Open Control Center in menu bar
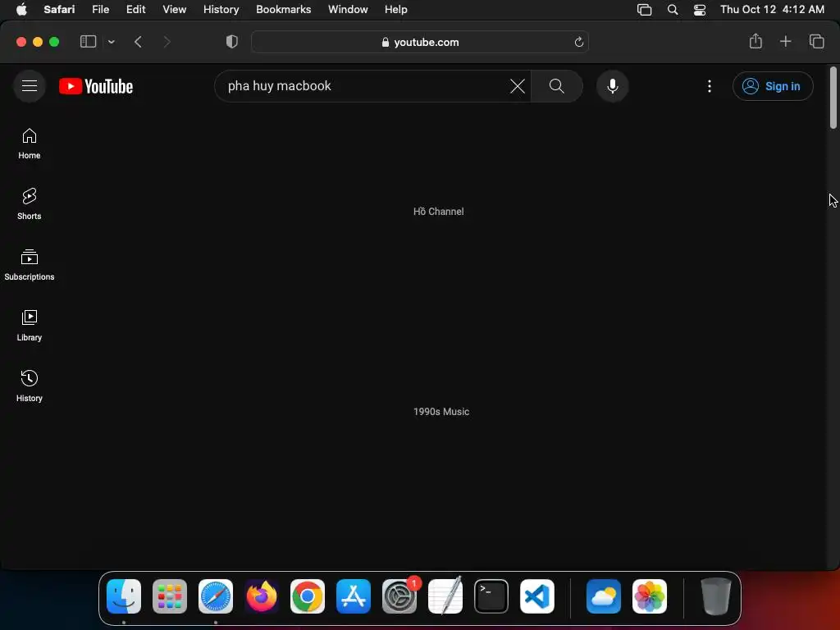 (699, 9)
